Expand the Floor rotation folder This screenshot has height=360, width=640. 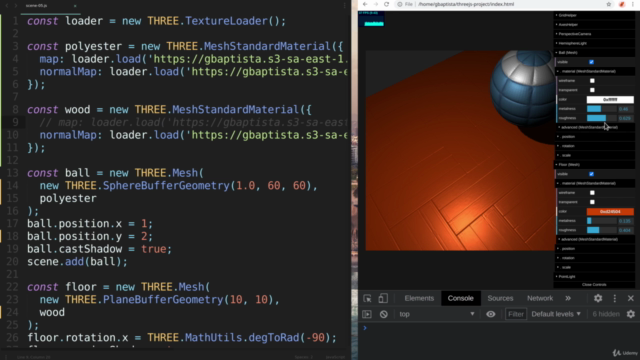[x=596, y=258]
